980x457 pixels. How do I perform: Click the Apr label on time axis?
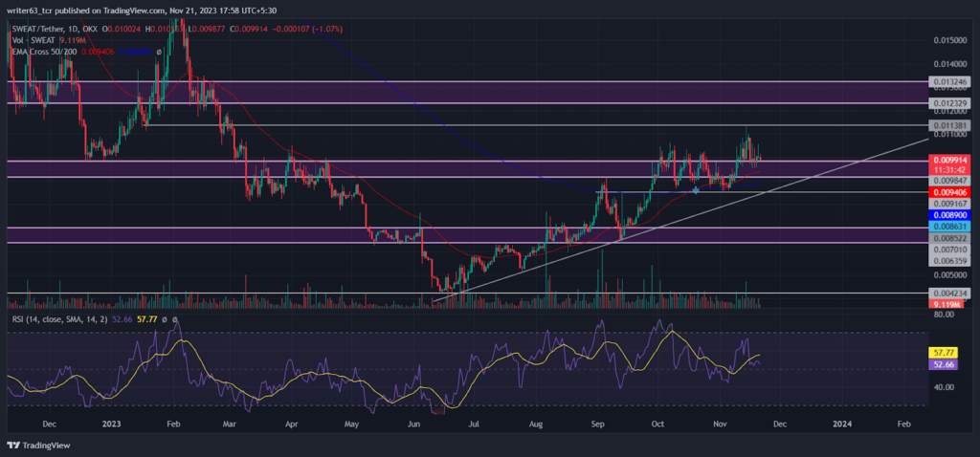[291, 424]
